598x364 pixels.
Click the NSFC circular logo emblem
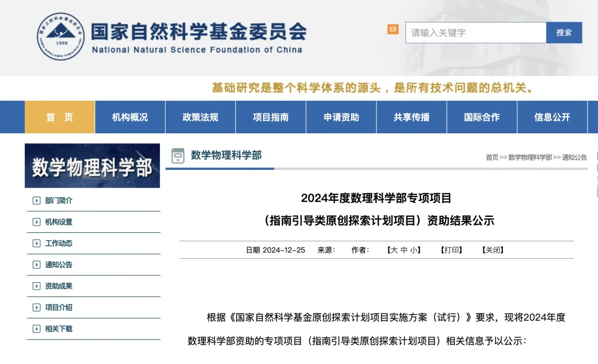click(x=61, y=37)
